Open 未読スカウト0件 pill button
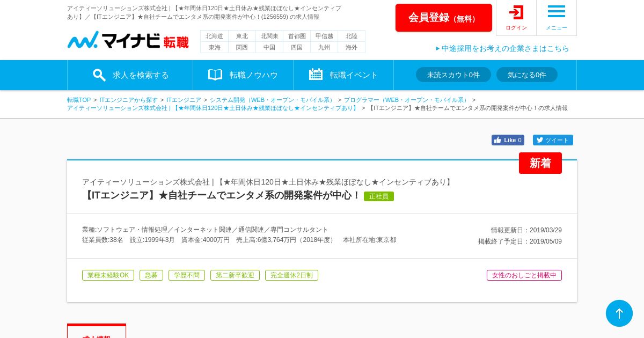 pyautogui.click(x=453, y=75)
